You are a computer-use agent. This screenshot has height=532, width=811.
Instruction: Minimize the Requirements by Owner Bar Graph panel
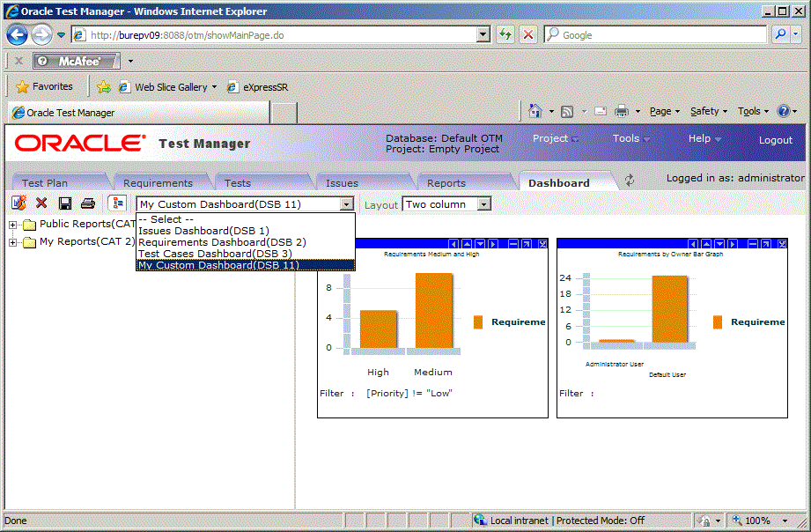coord(753,244)
